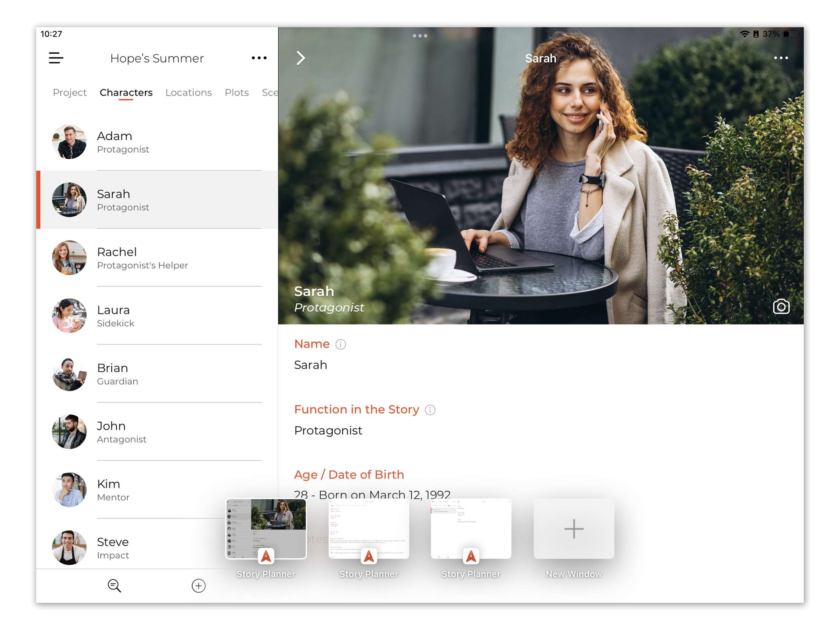Switch to the second Story Planner window thumbnail
840x630 pixels.
tap(369, 529)
